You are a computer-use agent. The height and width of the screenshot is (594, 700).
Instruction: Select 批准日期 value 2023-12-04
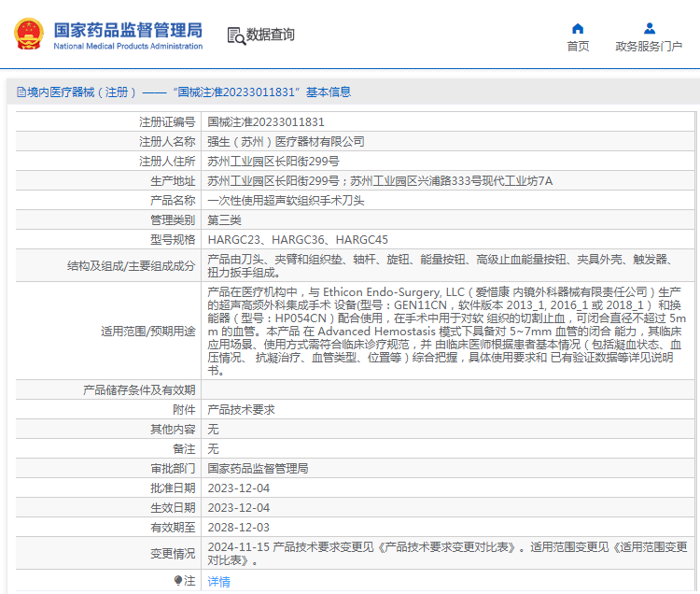(x=239, y=488)
